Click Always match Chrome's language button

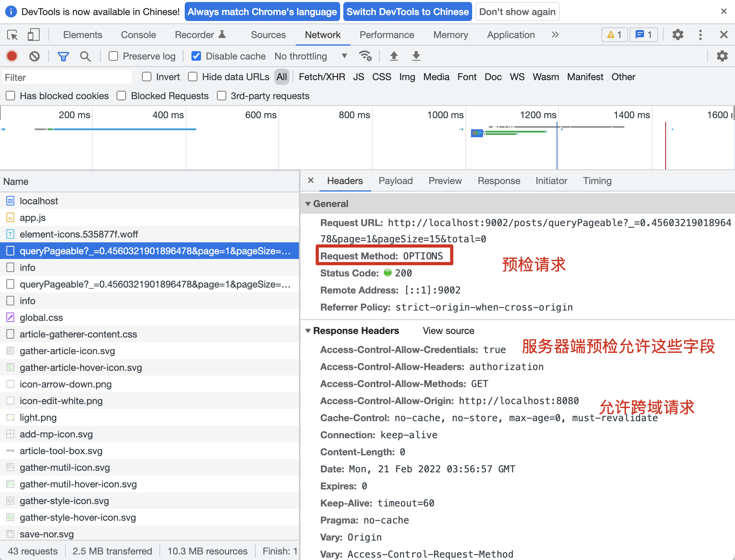[x=262, y=12]
